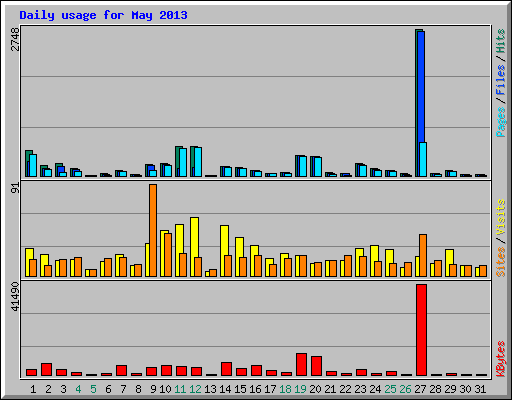The height and width of the screenshot is (400, 512).
Task: Click the 2748 hits axis value
Action: pos(15,39)
